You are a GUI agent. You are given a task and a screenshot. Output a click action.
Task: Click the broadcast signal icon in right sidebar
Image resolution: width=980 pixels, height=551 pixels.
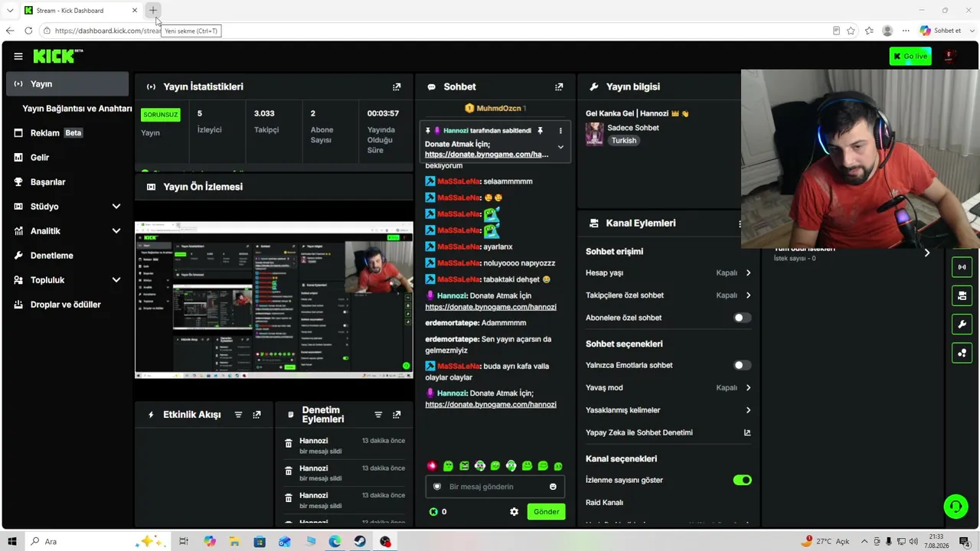[962, 267]
